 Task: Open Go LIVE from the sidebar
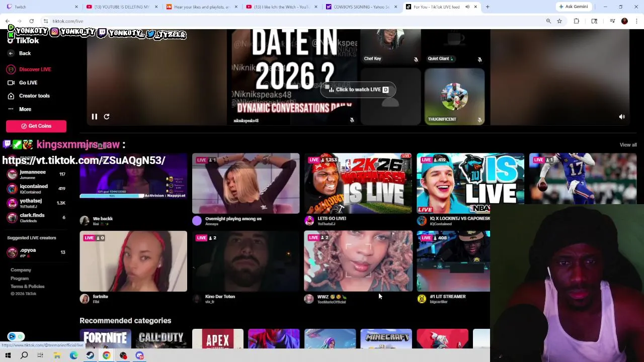23,82
